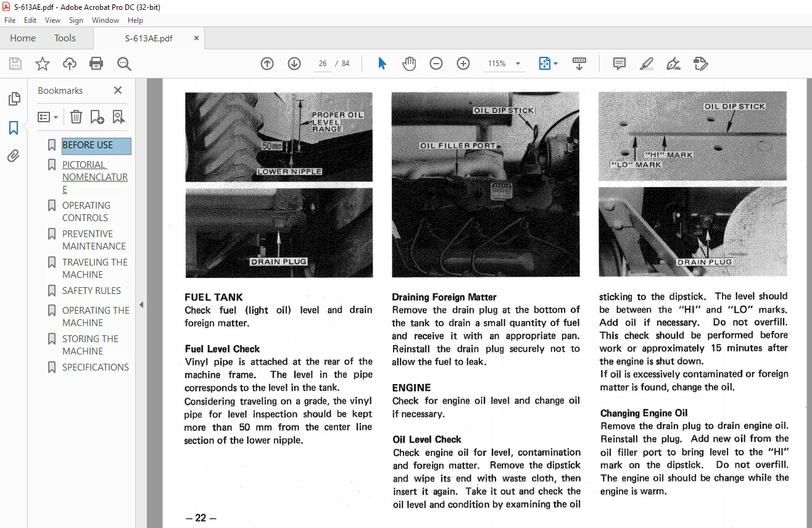
Task: Click the upload to cloud icon
Action: click(x=70, y=64)
